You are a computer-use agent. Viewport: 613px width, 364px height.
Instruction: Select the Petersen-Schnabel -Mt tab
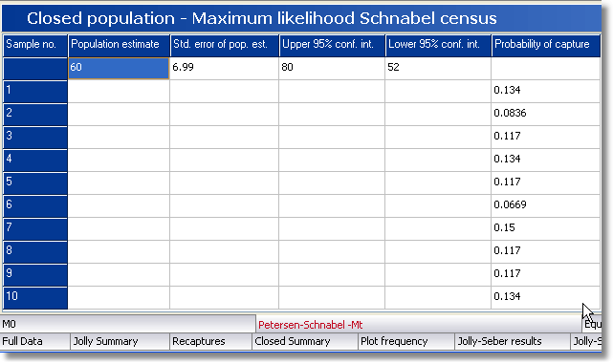click(419, 325)
